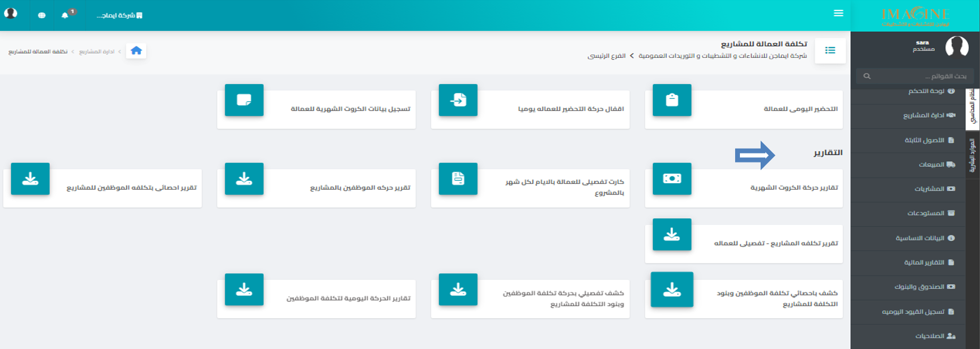Open البيانات الاساسية sidebar menu
980x349 pixels.
click(x=908, y=238)
